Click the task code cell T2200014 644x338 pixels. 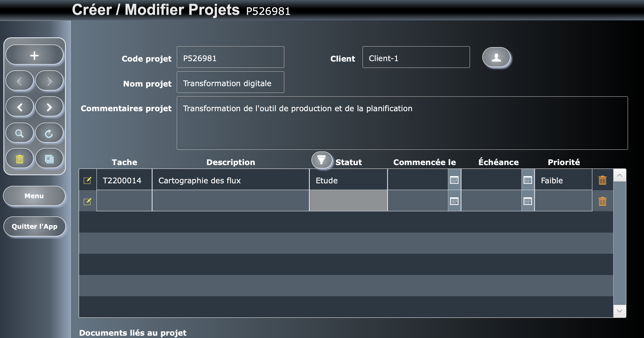(x=124, y=180)
